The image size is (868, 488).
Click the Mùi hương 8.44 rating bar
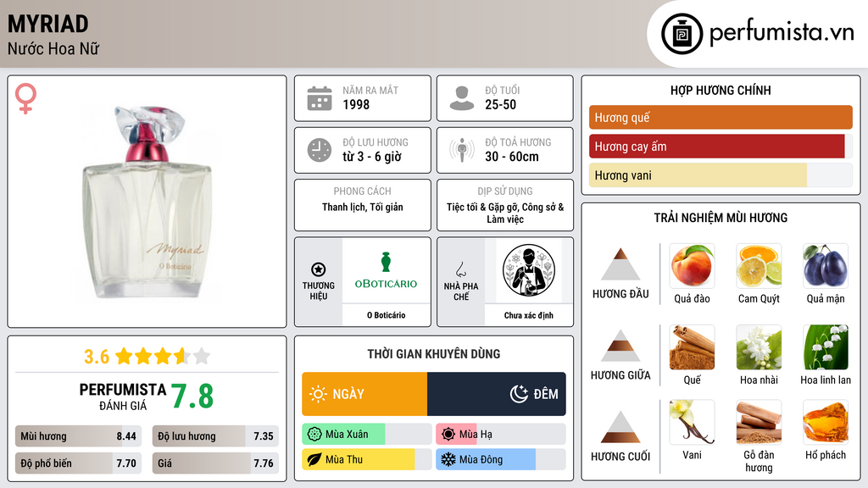point(78,436)
